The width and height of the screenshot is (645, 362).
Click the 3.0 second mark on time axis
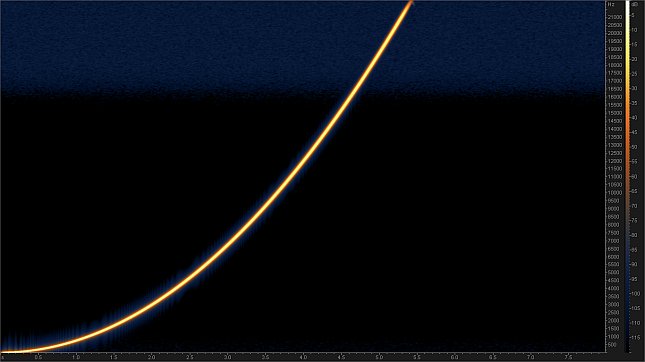pos(227,357)
